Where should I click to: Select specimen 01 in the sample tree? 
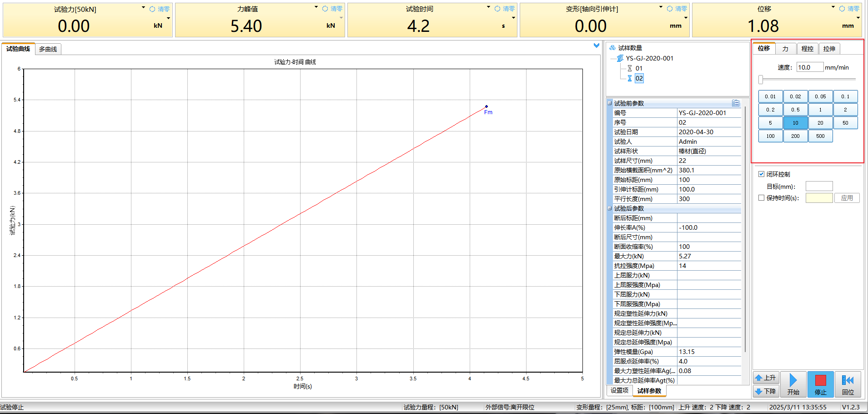point(639,68)
